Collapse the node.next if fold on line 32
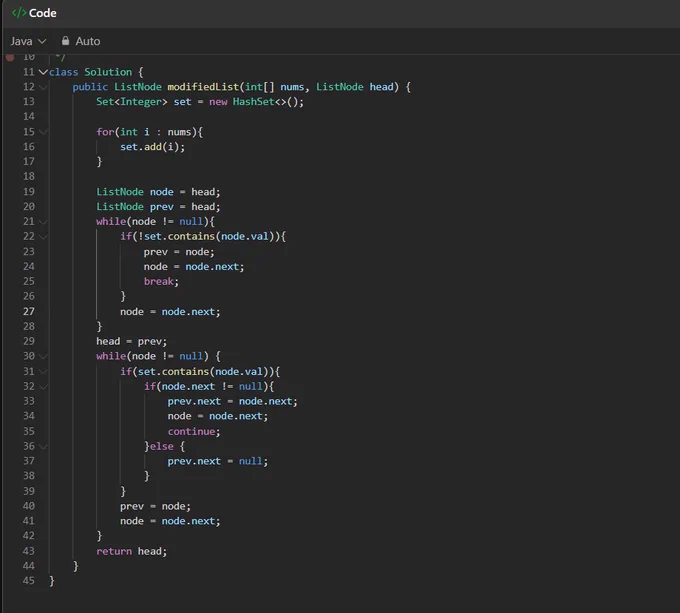The image size is (680, 613). [x=43, y=386]
